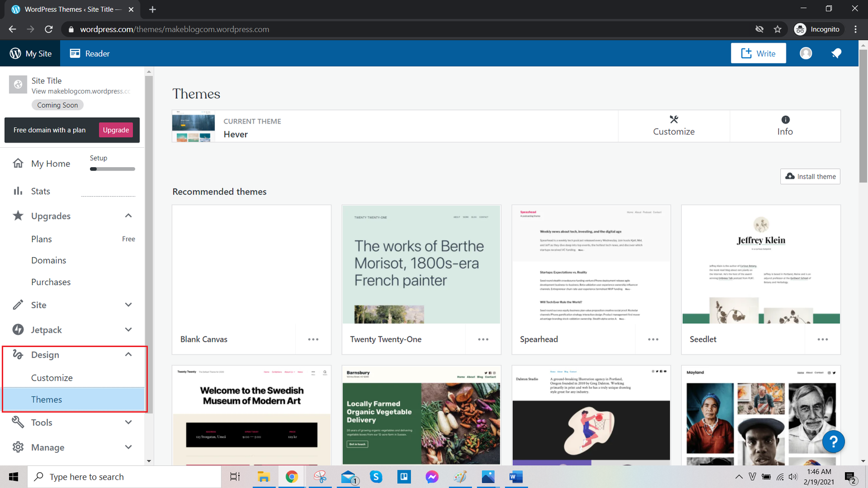This screenshot has width=868, height=488.
Task: Go back with the browser back arrow
Action: (13, 29)
